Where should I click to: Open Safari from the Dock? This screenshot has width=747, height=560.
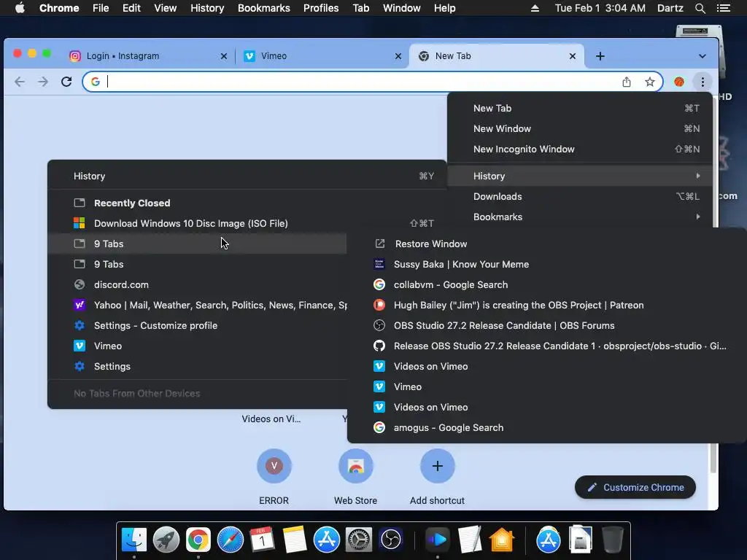tap(230, 540)
